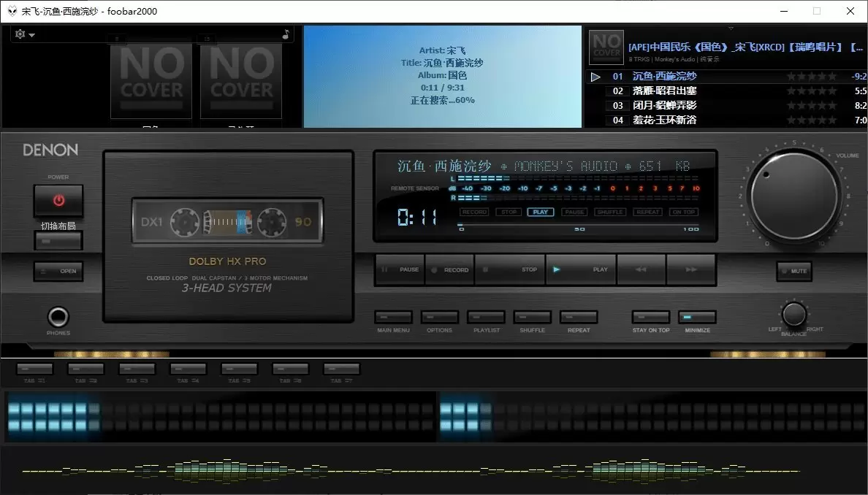This screenshot has width=868, height=495.
Task: Click the foobar2000 alien icon in title bar
Action: (x=12, y=11)
